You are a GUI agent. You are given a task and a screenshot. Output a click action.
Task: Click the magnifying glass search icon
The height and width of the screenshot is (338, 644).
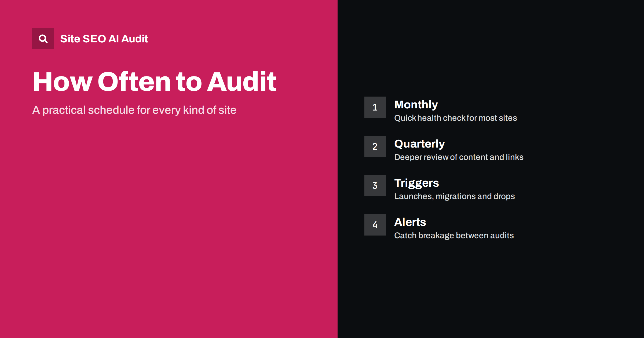click(x=43, y=39)
